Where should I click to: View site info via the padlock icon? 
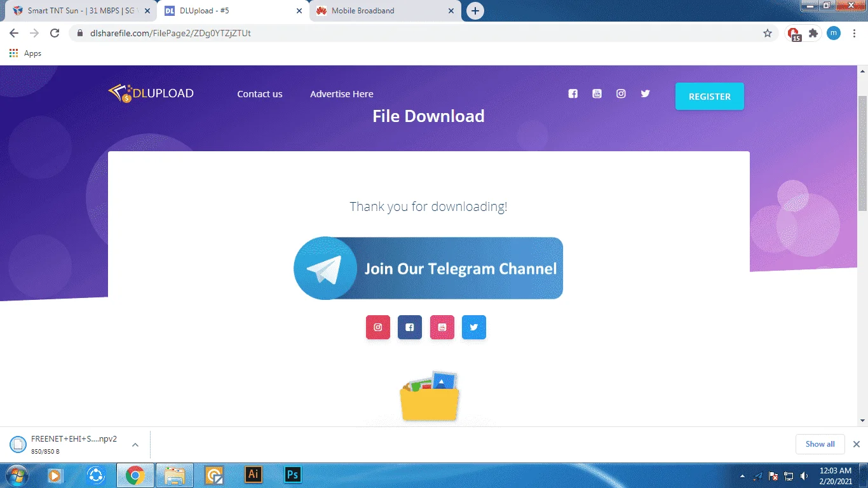[80, 33]
